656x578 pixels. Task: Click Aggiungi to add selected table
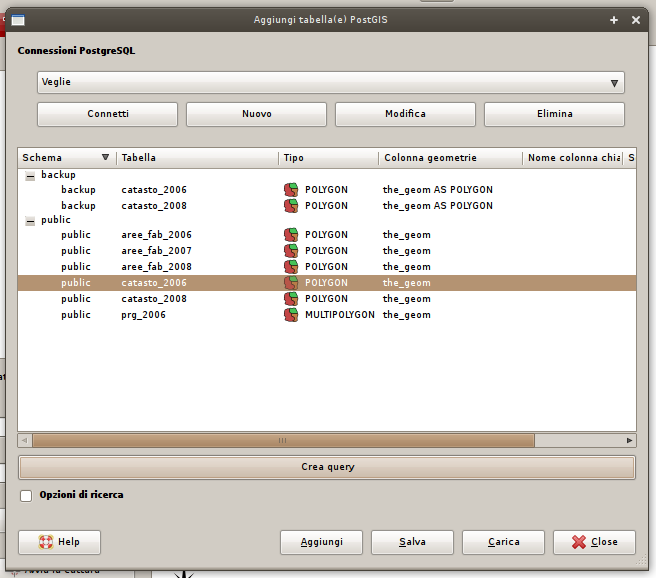tap(321, 542)
